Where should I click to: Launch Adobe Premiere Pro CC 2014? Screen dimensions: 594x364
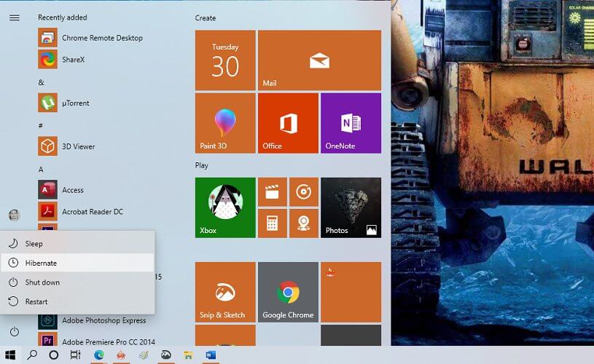[97, 341]
